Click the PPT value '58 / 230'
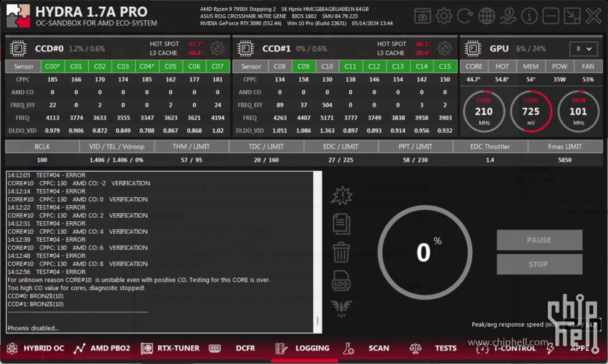Screen dimensions: 608x364 tap(415, 160)
